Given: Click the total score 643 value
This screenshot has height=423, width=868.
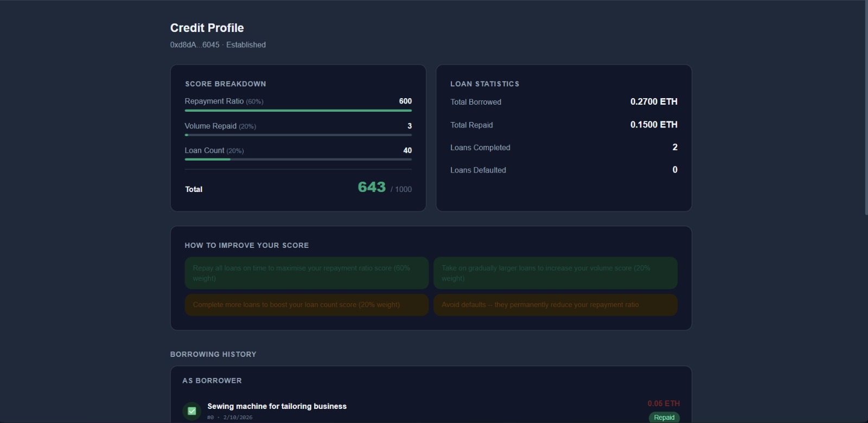Looking at the screenshot, I should [372, 187].
